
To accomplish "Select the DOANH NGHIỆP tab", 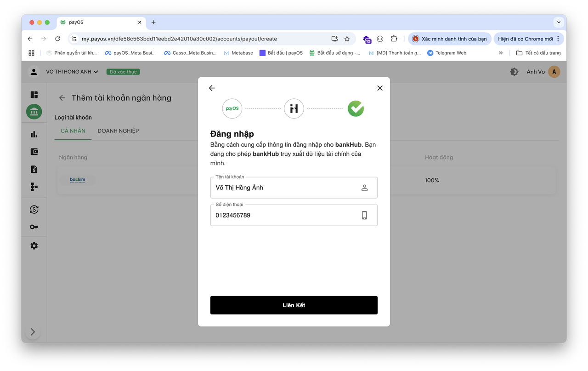I will tap(118, 131).
